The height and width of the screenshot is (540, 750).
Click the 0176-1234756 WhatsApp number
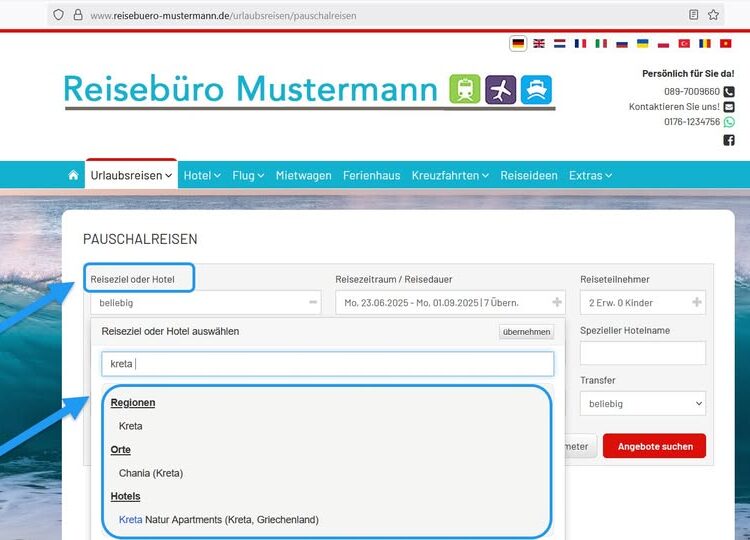[692, 122]
